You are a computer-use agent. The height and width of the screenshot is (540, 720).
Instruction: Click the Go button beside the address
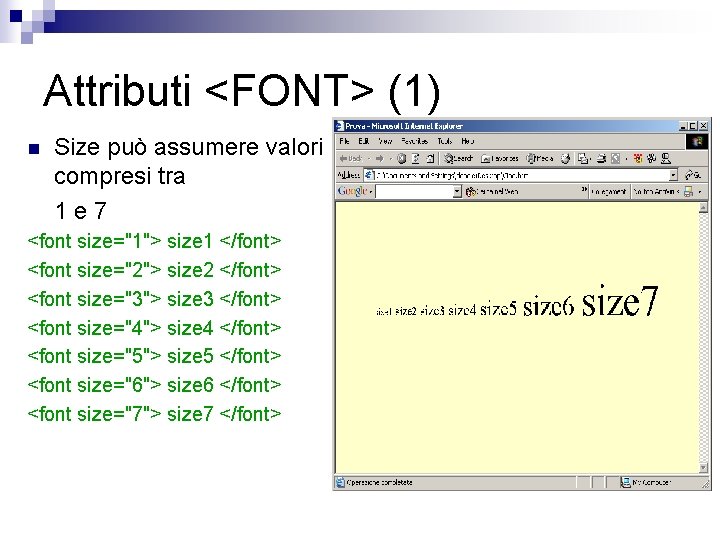click(x=692, y=175)
